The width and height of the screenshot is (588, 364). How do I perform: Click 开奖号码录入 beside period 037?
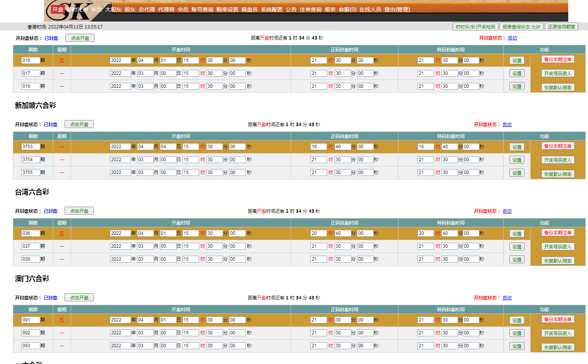pos(558,247)
